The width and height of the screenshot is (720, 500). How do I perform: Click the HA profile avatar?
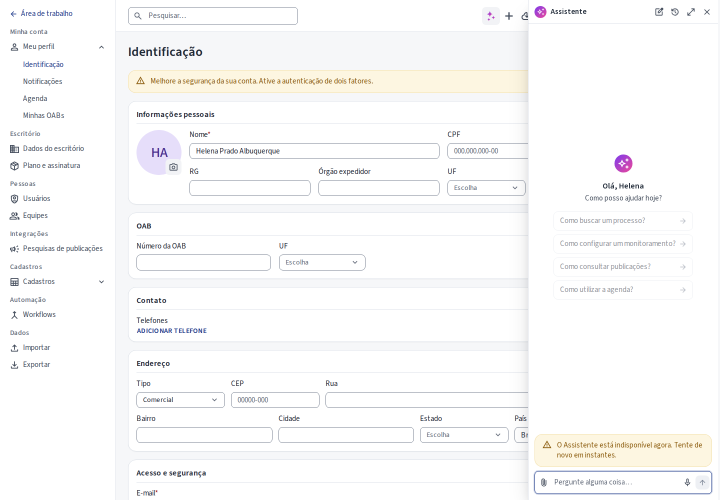click(x=159, y=152)
